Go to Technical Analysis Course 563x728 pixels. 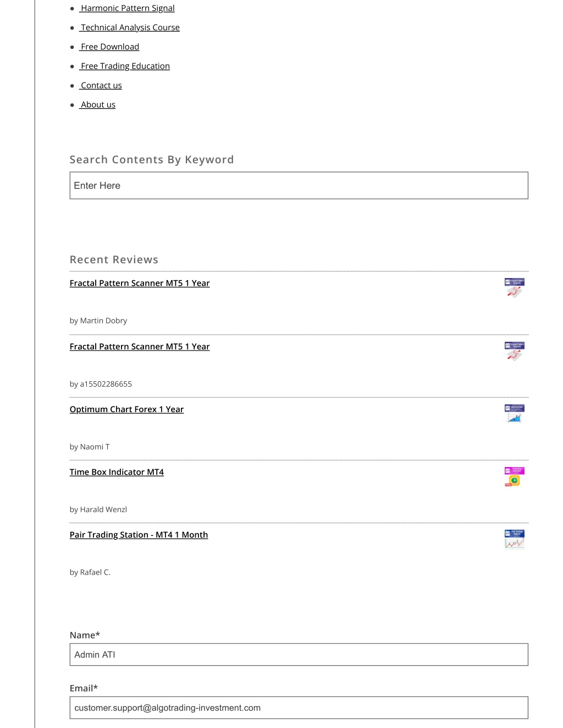pyautogui.click(x=129, y=27)
